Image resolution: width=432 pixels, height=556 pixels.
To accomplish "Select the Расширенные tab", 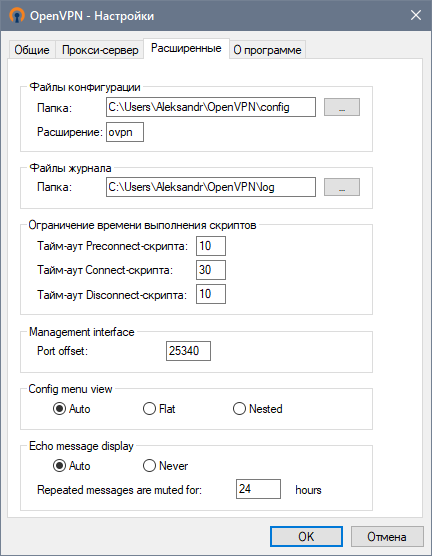I will point(186,48).
